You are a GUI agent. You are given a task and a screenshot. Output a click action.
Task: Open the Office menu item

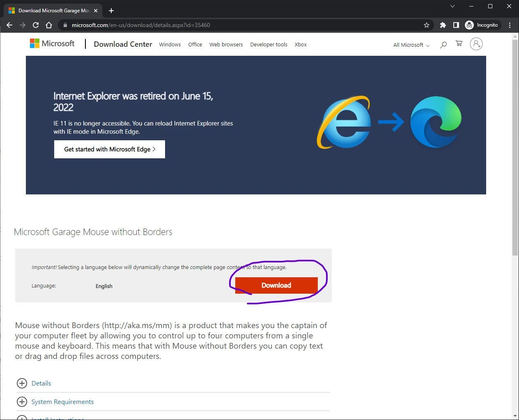(x=195, y=44)
